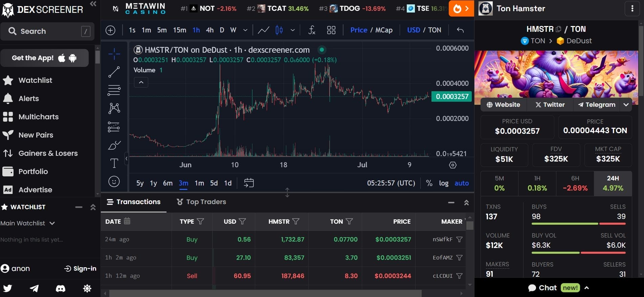The height and width of the screenshot is (297, 644).
Task: Expand more social links next to Telegram
Action: point(626,105)
